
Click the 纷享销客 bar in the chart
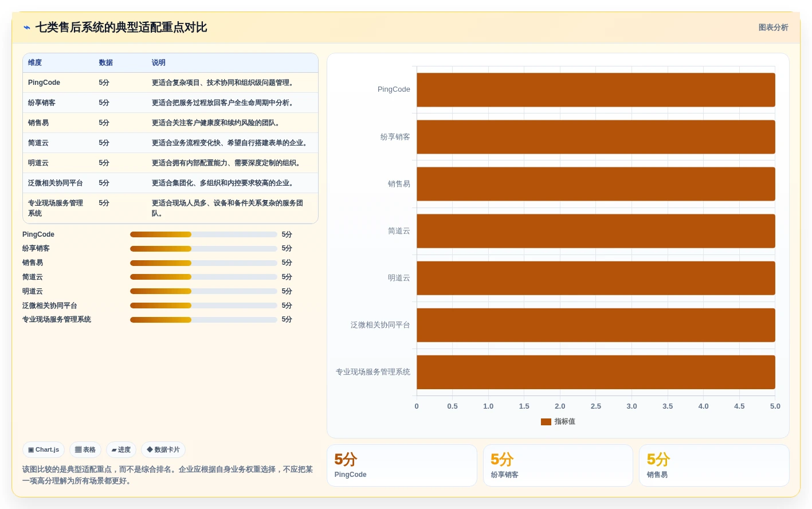click(x=596, y=137)
